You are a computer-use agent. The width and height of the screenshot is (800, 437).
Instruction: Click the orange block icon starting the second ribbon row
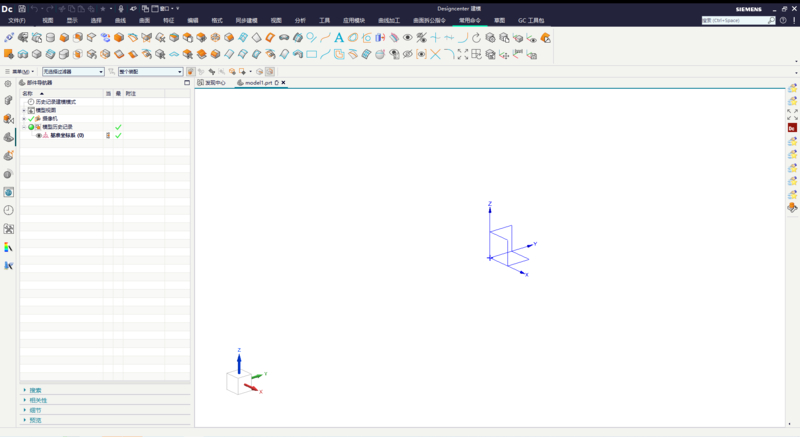click(9, 54)
